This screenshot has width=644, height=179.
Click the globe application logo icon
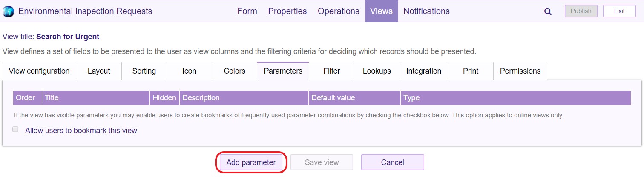point(9,11)
